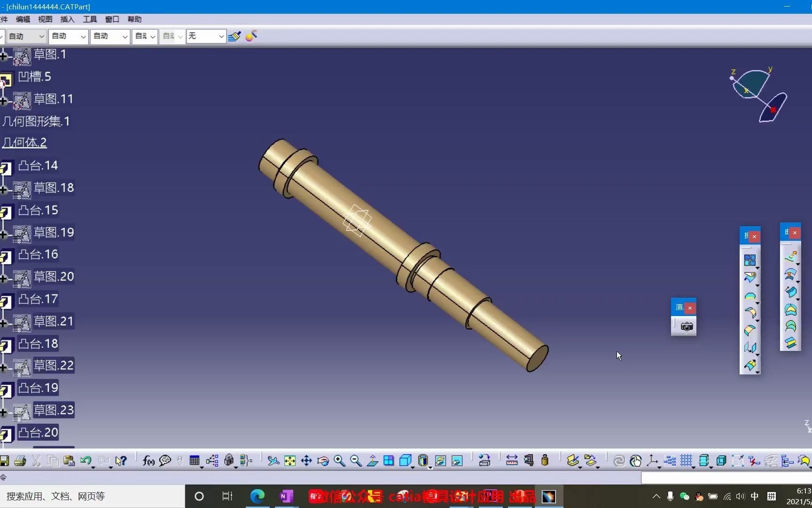This screenshot has width=812, height=508.
Task: Click the top icon in right floating toolbar
Action: pyautogui.click(x=791, y=257)
